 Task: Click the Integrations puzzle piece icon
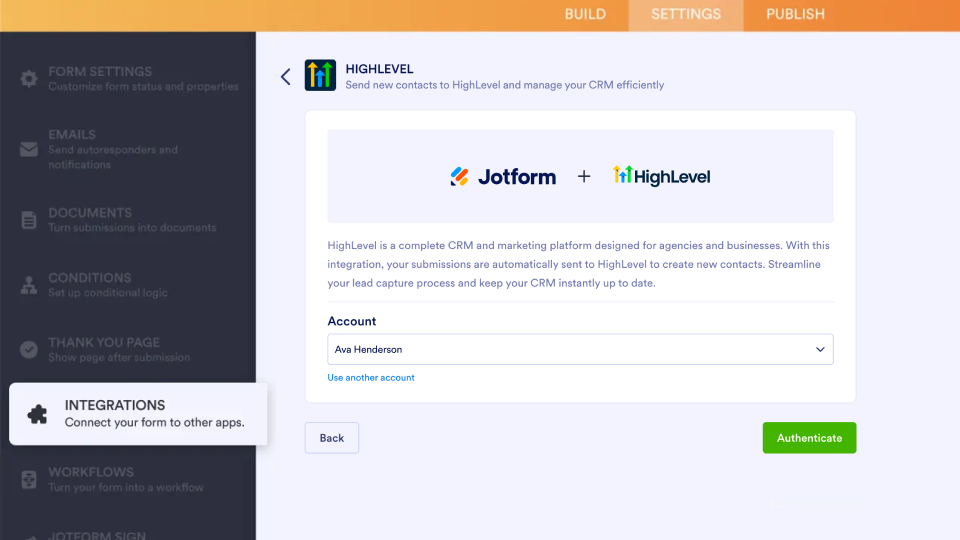pos(37,414)
